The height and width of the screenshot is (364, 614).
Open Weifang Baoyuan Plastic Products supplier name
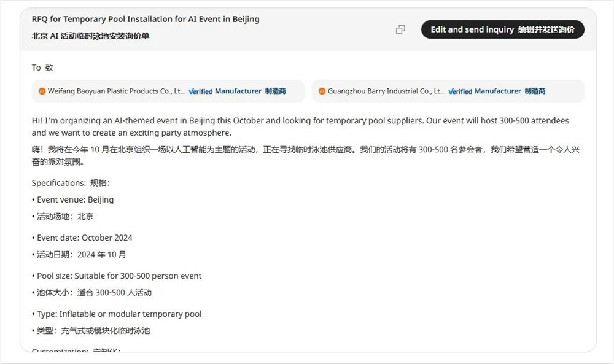pos(116,91)
